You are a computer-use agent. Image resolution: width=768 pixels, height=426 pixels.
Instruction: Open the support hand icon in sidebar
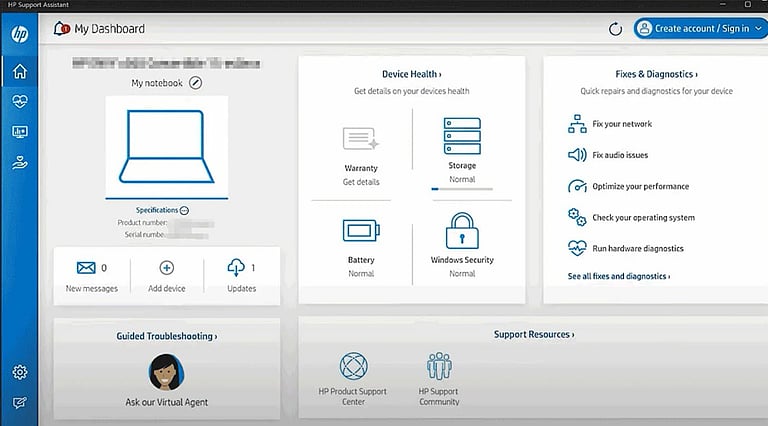click(19, 163)
